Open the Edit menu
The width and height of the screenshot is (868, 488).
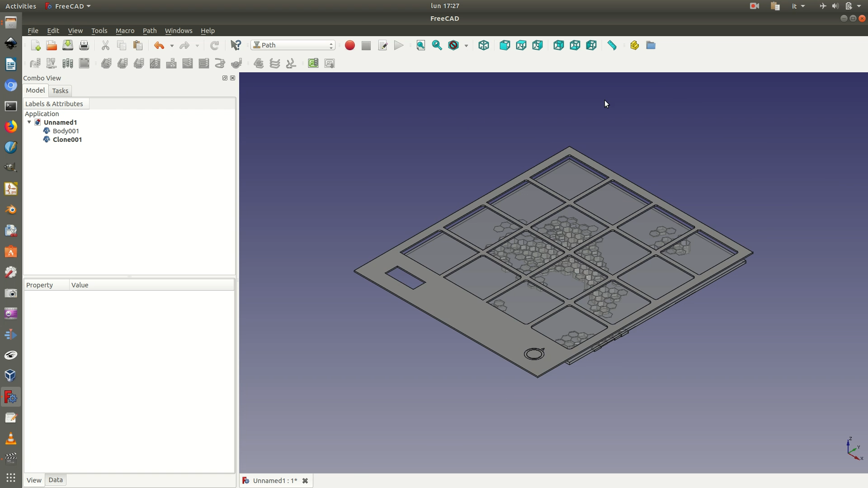coord(53,31)
